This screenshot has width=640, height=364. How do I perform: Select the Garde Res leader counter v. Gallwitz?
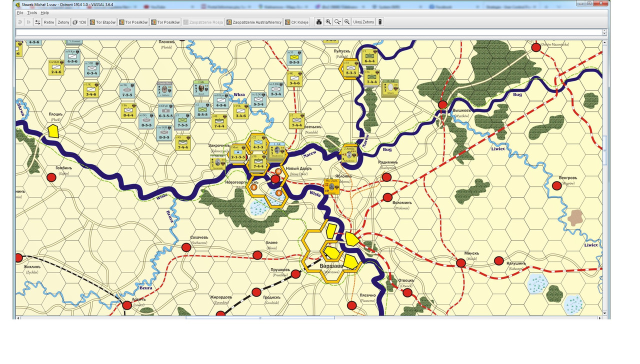(164, 88)
